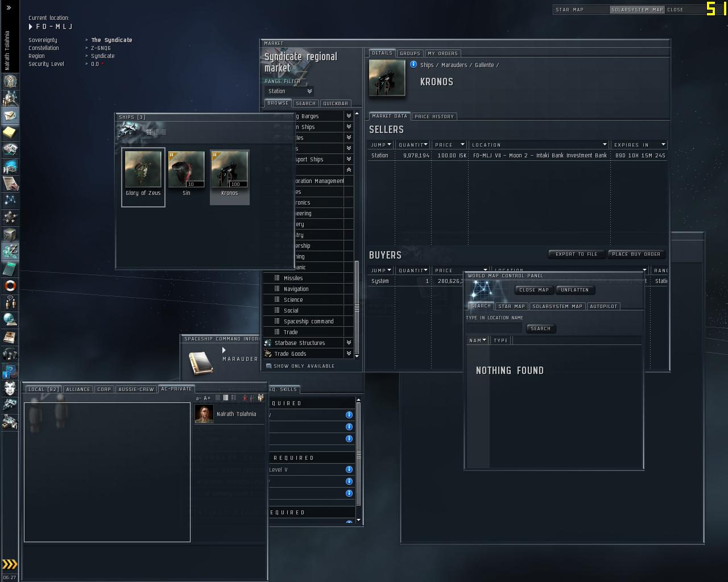This screenshot has width=728, height=582.
Task: Open the contracts document sidebar icon
Action: [x=10, y=184]
